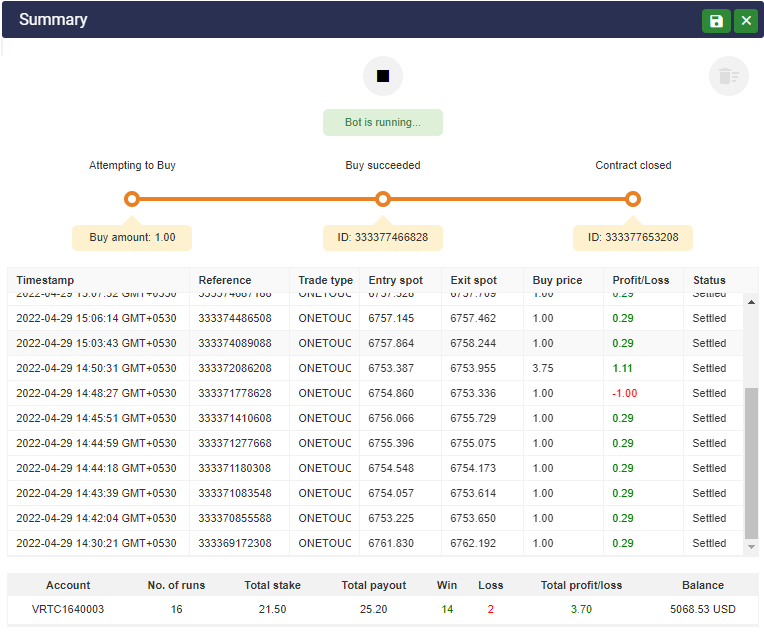Click the 3.75 buy price cell

click(x=543, y=368)
